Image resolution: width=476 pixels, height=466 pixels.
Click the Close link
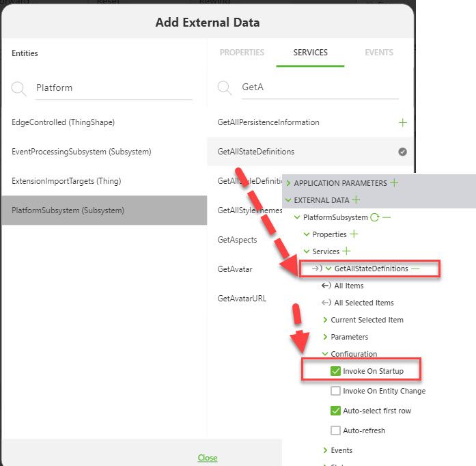[208, 458]
